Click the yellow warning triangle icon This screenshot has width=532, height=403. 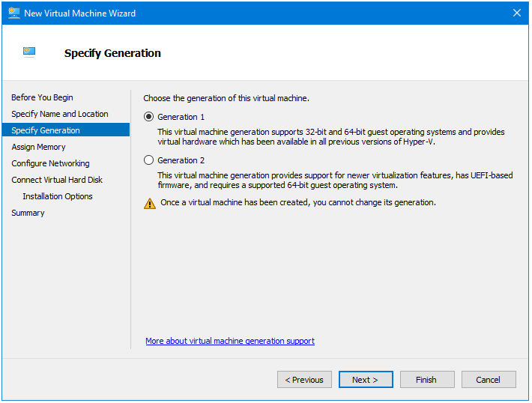click(x=149, y=203)
